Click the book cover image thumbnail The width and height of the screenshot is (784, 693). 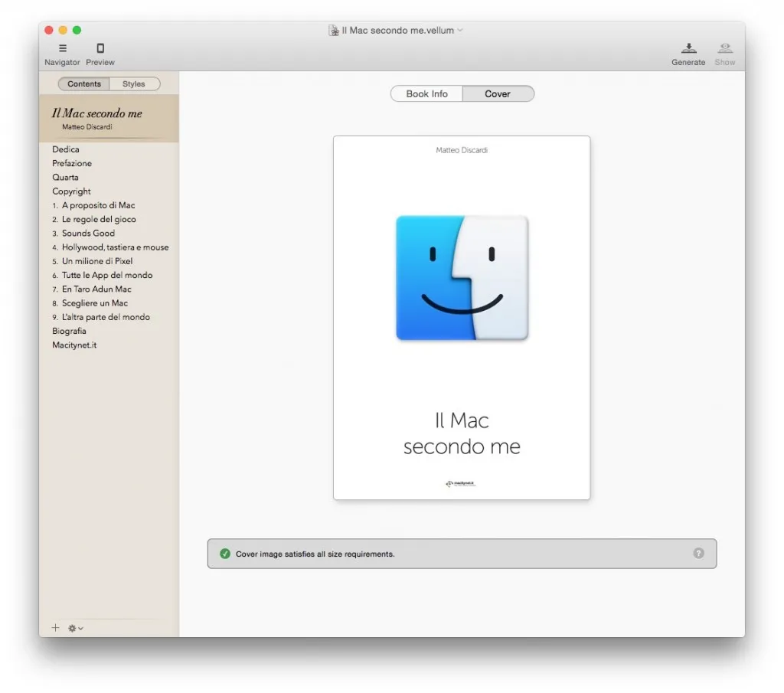[x=462, y=318]
